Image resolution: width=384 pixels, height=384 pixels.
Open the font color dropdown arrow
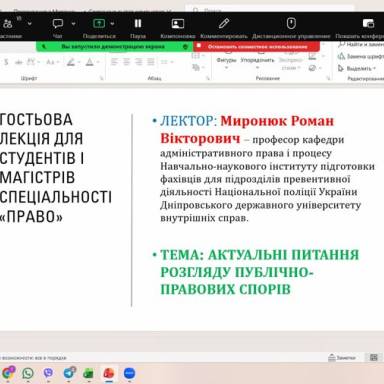tap(98, 62)
